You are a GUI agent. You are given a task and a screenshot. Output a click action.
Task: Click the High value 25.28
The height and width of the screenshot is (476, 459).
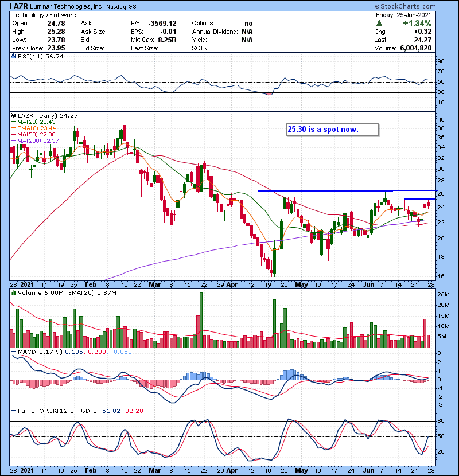point(56,32)
